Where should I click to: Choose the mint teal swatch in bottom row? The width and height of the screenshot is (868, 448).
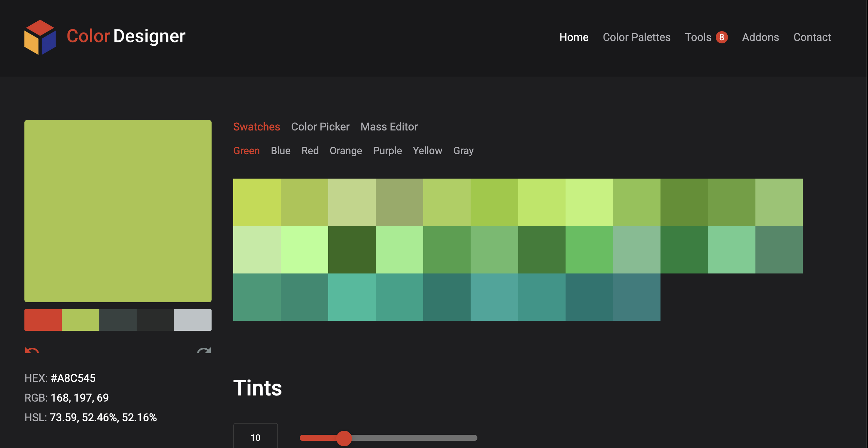pyautogui.click(x=352, y=297)
